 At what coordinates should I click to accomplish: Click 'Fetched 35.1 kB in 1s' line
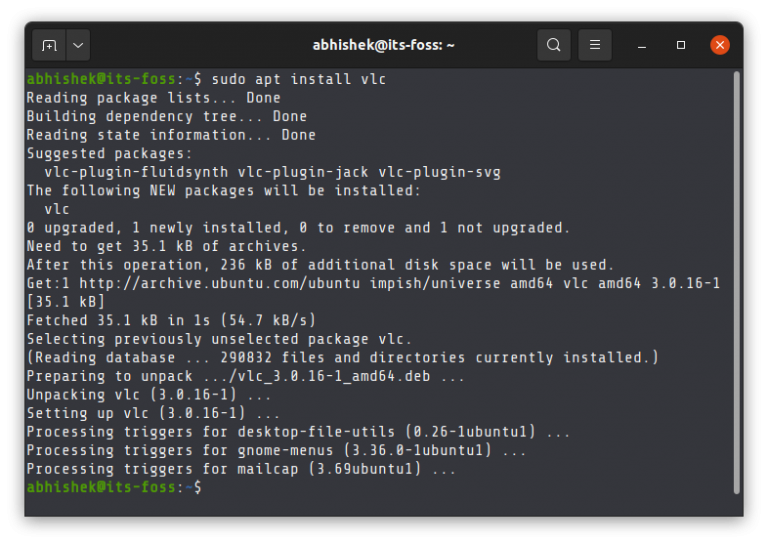click(x=171, y=321)
